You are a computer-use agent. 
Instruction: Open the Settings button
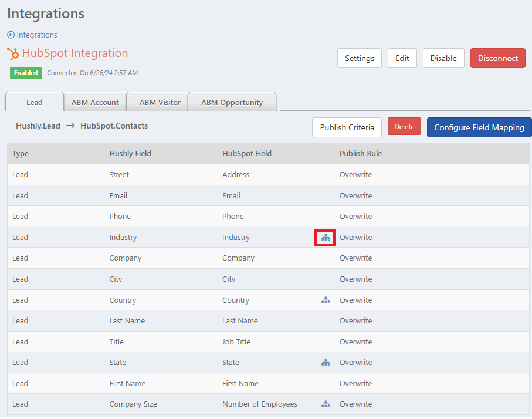pyautogui.click(x=360, y=58)
